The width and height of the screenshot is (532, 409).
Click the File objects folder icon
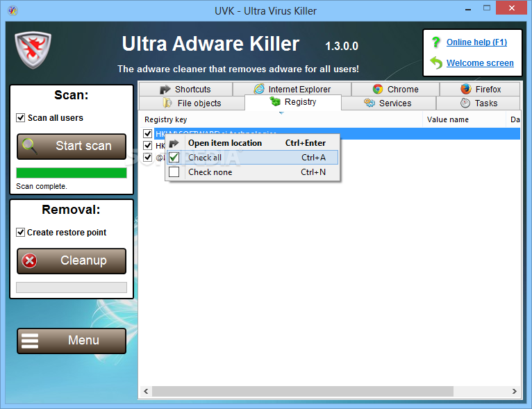coord(167,103)
